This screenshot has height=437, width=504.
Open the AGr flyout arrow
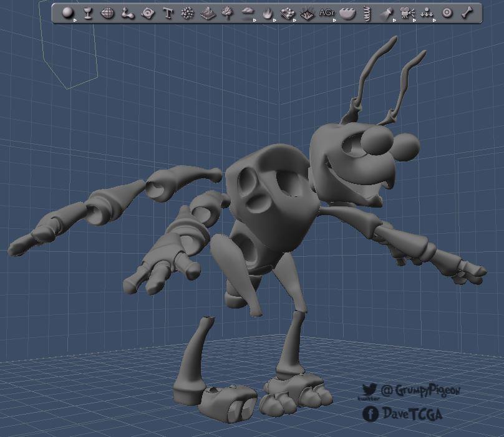pyautogui.click(x=334, y=20)
